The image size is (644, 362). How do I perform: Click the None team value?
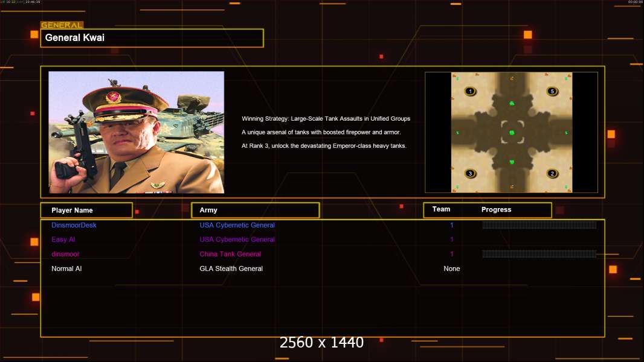coord(452,268)
